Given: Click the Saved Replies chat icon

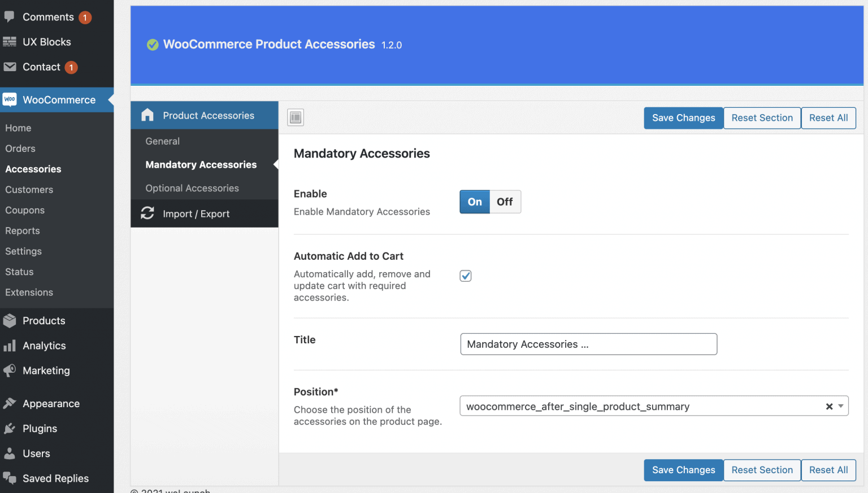Looking at the screenshot, I should click(x=10, y=478).
